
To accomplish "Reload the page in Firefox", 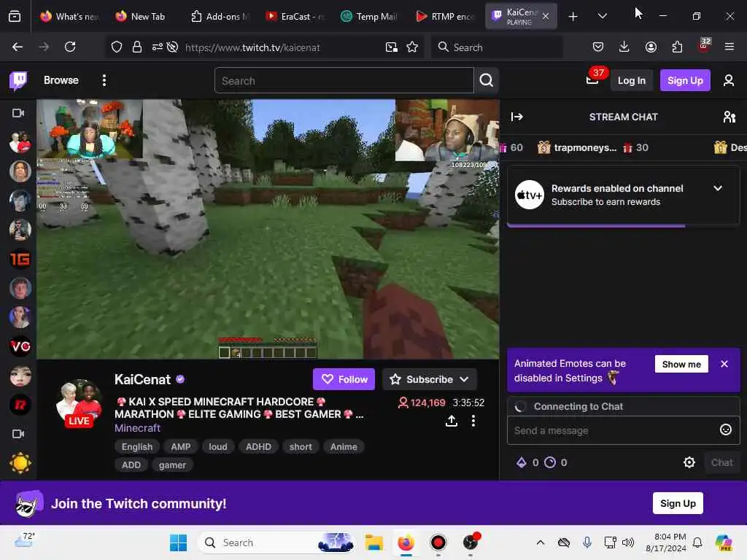I will coord(70,47).
